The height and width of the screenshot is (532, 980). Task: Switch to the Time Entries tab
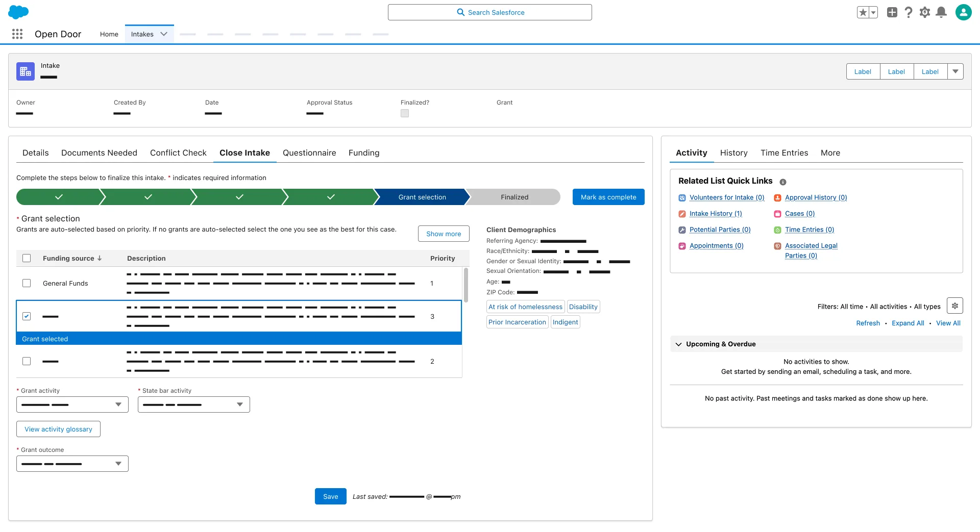click(x=785, y=153)
